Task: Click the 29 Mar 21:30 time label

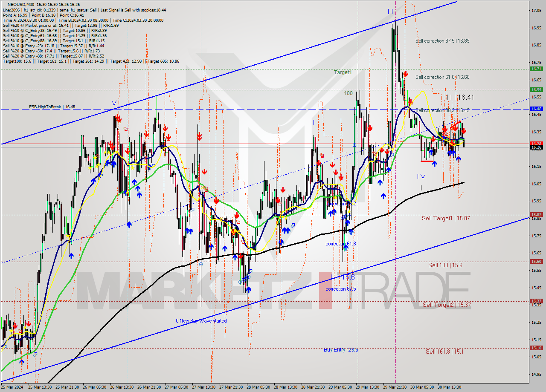Action: pyautogui.click(x=395, y=387)
